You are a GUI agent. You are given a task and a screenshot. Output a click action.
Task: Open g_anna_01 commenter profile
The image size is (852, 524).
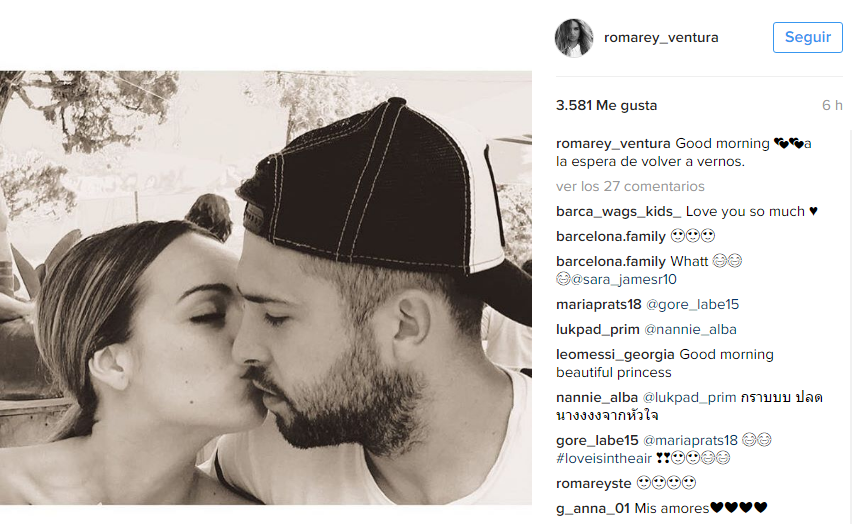click(x=593, y=508)
